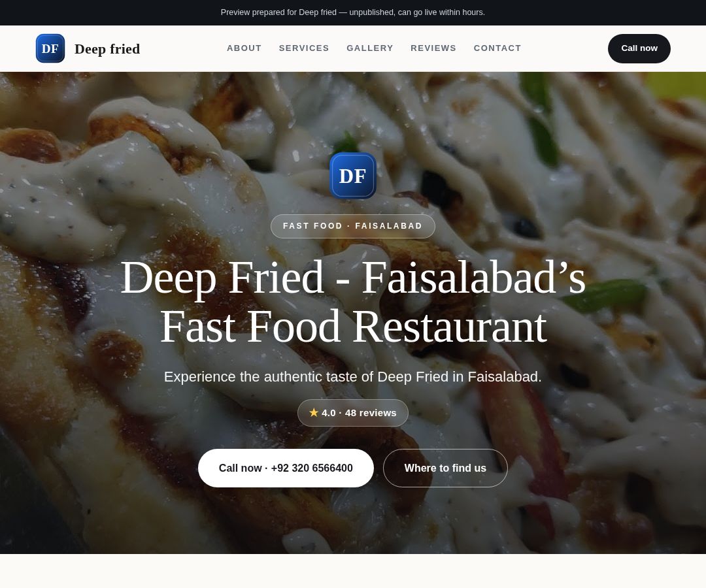Click the DF logo icon in the header
Screen dimensions: 706x588
[x=50, y=48]
